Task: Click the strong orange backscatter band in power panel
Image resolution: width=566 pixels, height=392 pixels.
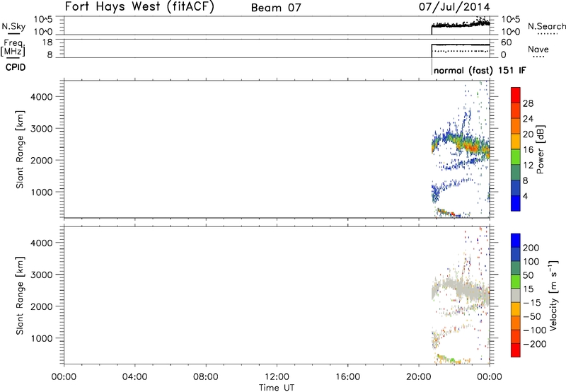Action: 471,146
